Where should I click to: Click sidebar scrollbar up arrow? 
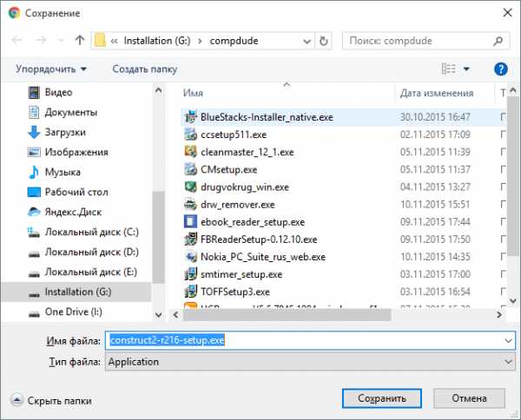[x=159, y=90]
